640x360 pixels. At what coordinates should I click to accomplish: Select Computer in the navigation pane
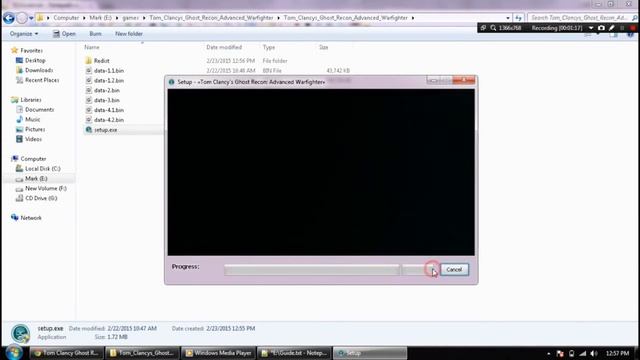coord(33,159)
